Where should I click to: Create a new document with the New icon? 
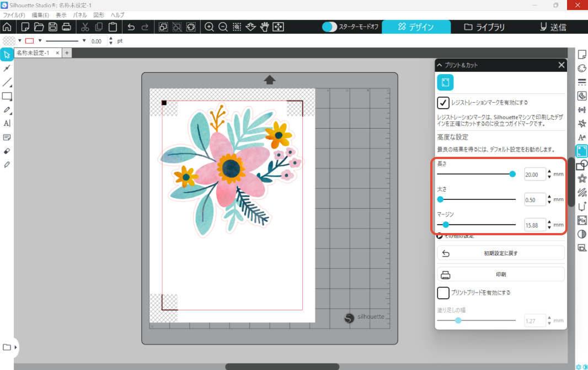coord(25,27)
